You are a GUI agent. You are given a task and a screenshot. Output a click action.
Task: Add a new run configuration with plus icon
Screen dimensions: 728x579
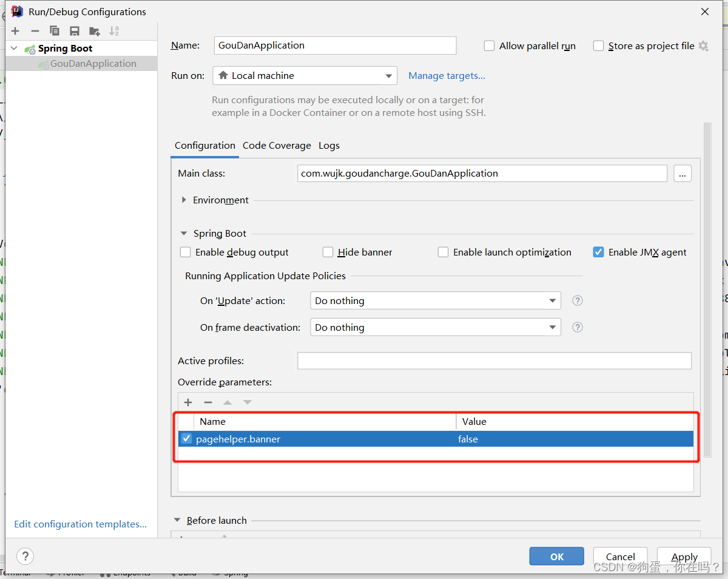point(15,31)
